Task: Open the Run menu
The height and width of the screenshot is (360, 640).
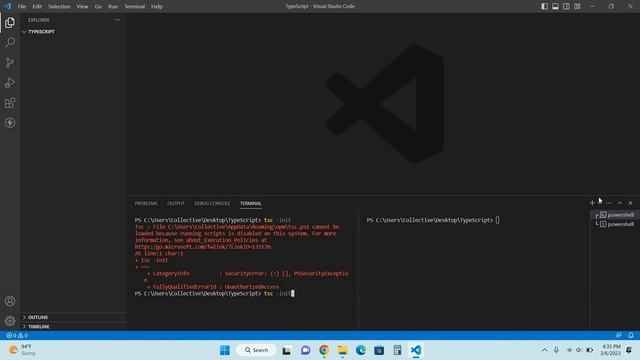Action: click(113, 7)
